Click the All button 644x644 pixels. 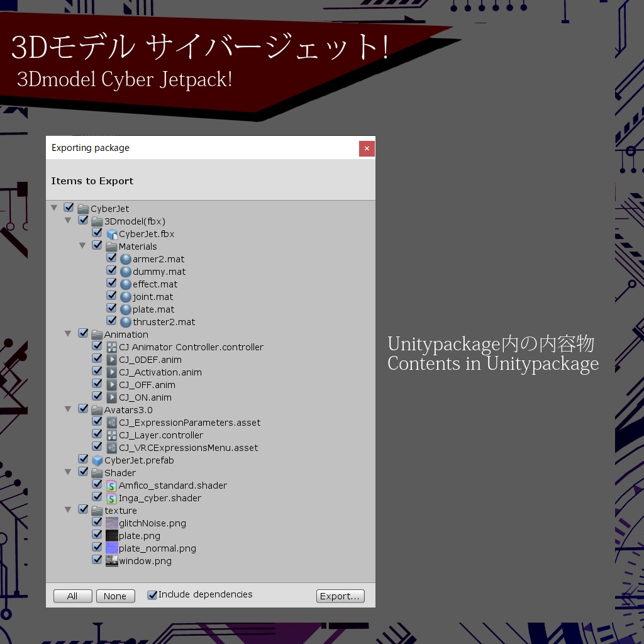[x=72, y=596]
